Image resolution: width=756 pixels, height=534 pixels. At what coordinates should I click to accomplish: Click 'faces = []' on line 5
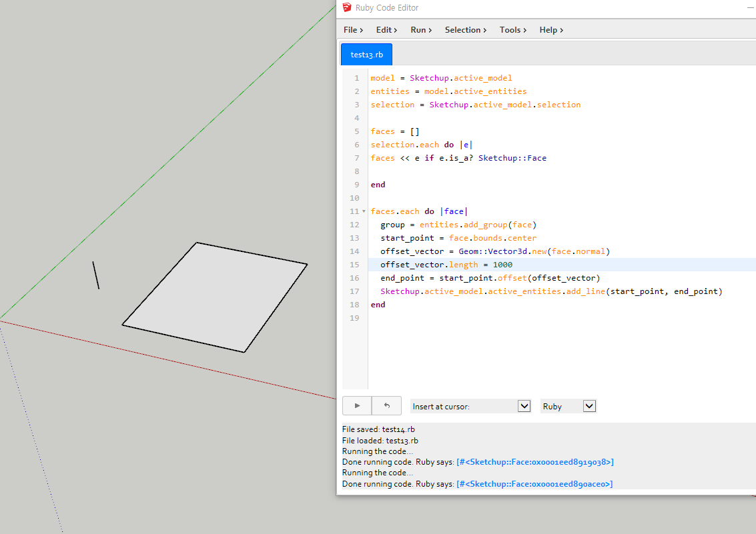[395, 131]
